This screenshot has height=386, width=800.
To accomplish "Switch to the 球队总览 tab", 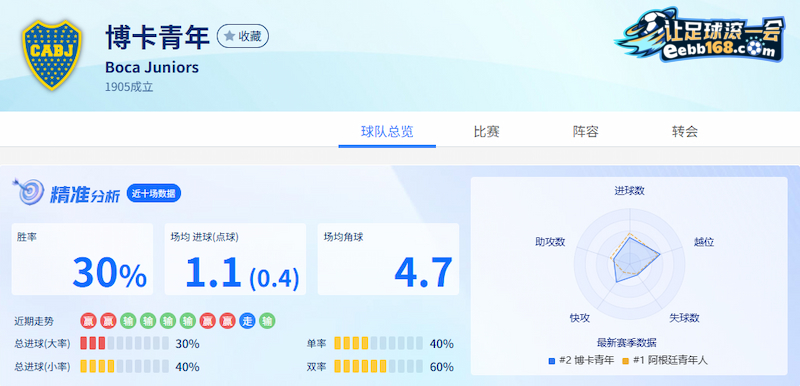I will [387, 132].
